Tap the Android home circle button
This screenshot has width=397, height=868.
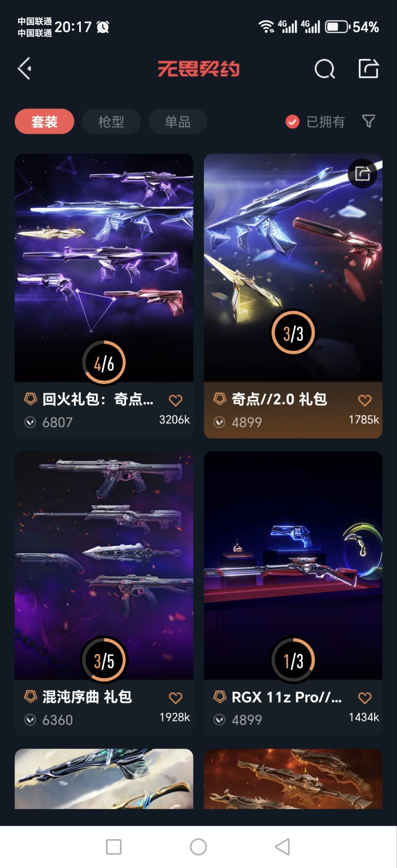tap(198, 847)
